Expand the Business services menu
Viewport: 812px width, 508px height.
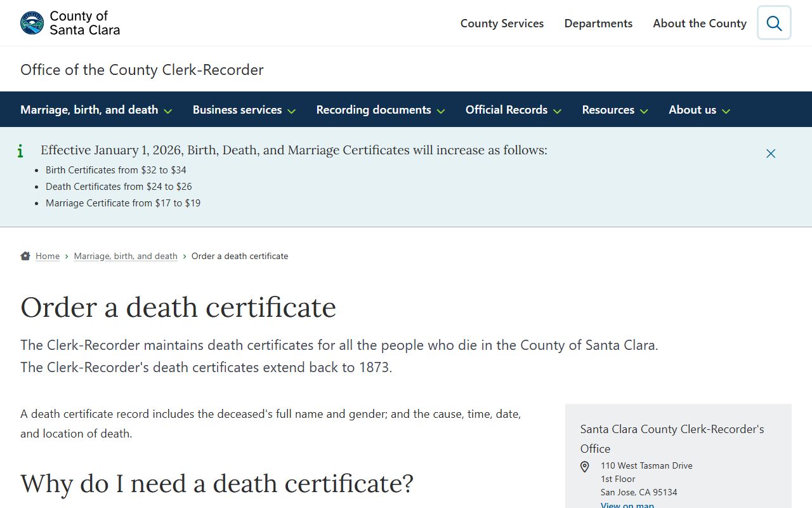point(244,110)
